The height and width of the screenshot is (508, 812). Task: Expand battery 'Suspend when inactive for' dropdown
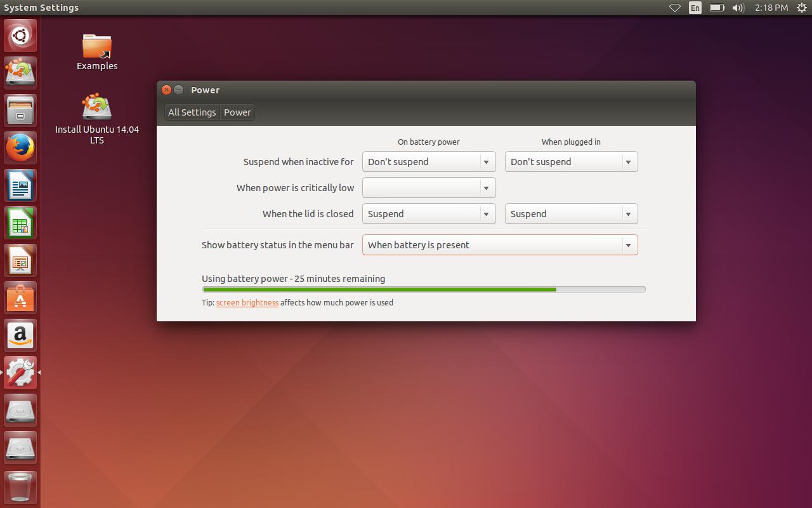(x=429, y=162)
